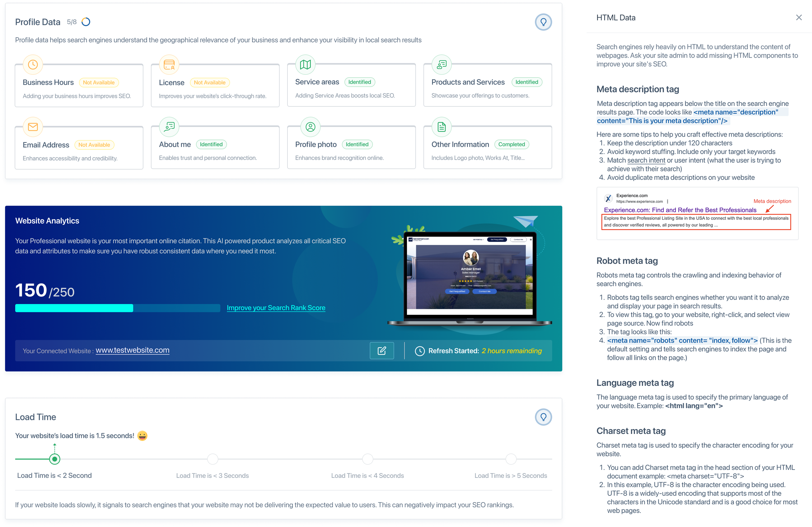Select the over 5 Seconds load marker

click(511, 459)
